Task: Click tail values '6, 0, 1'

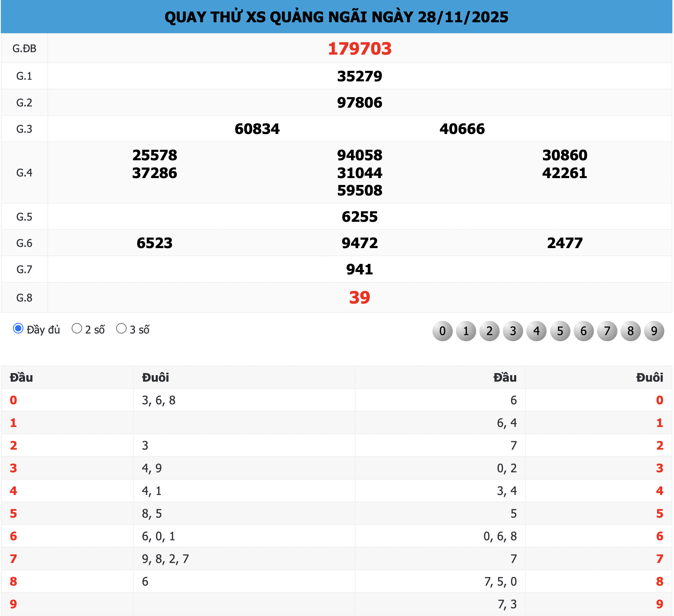Action: (x=159, y=536)
